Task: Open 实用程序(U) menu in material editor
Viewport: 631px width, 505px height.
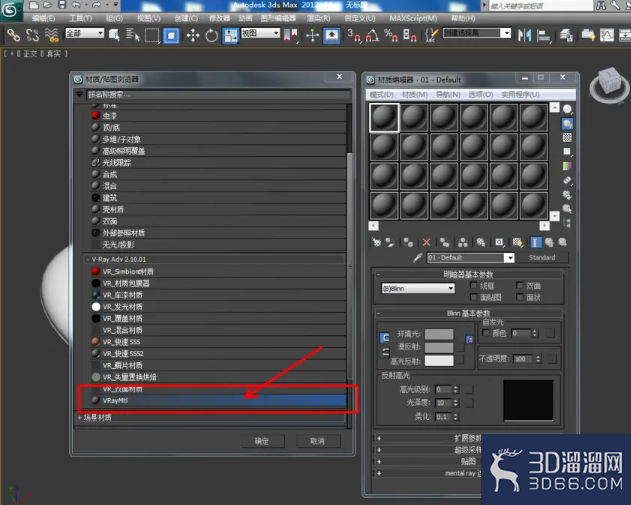Action: tap(520, 94)
